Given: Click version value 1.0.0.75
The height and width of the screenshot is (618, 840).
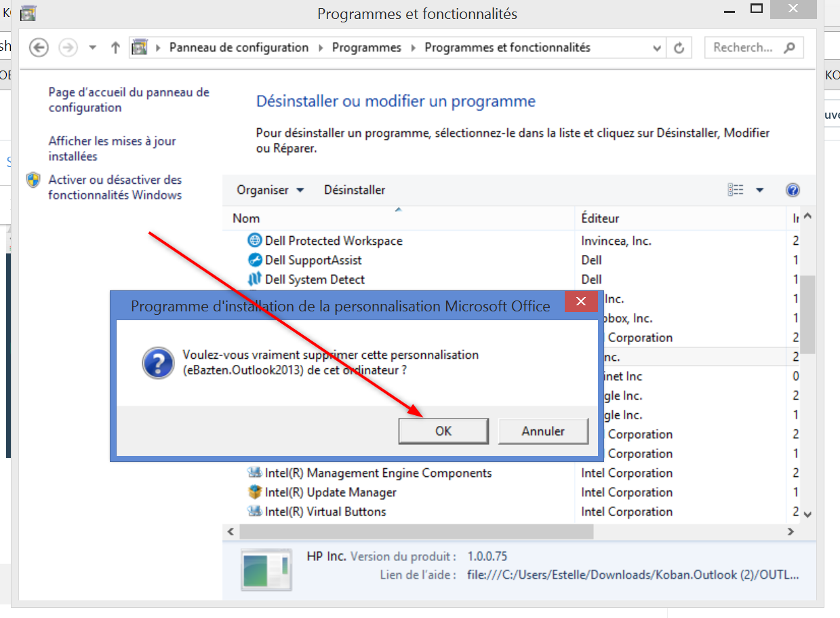Looking at the screenshot, I should 487,556.
